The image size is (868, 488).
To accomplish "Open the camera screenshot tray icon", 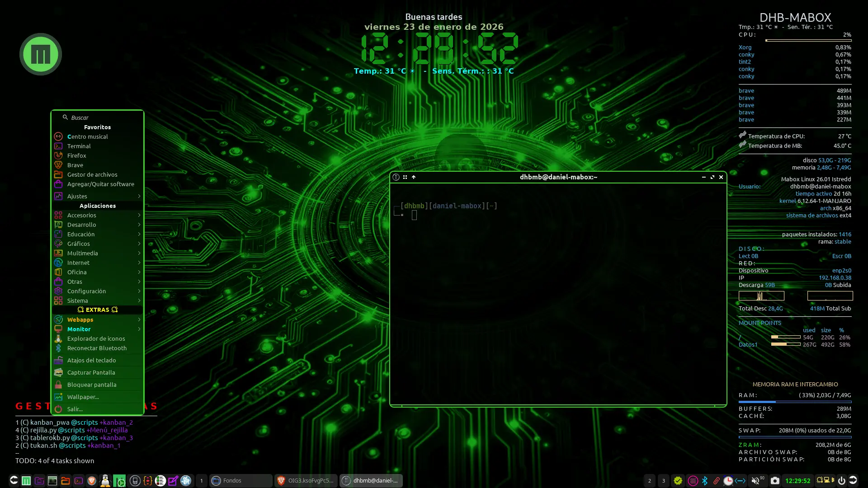I will point(775,481).
